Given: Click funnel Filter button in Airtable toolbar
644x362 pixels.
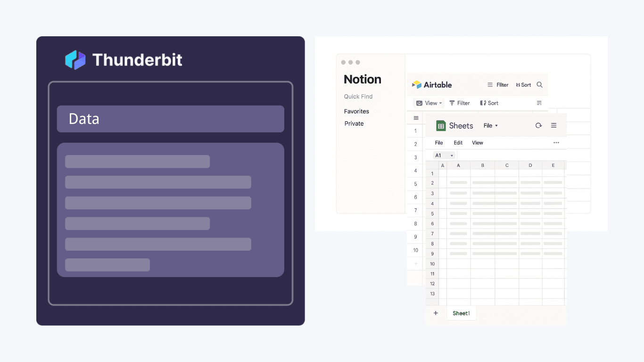Looking at the screenshot, I should tap(459, 103).
